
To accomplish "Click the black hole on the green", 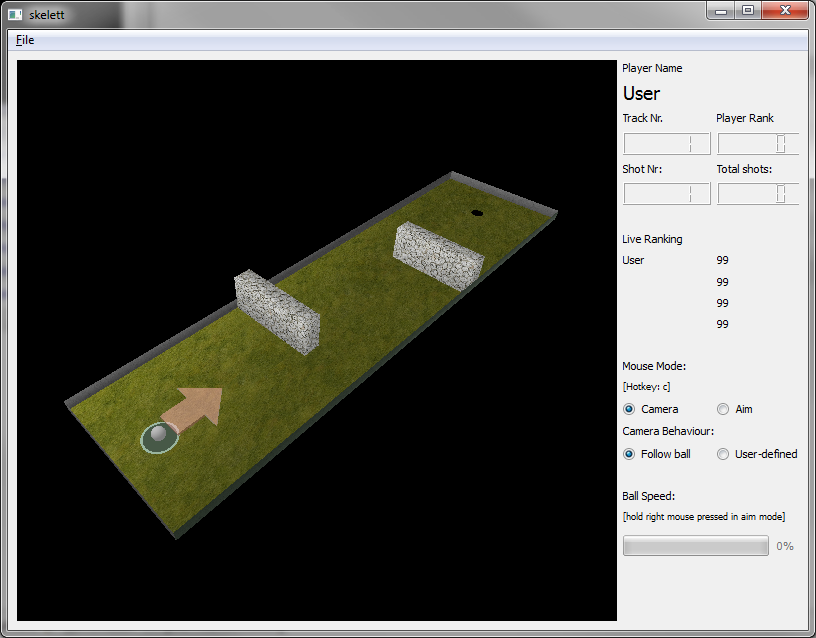I will 477,213.
